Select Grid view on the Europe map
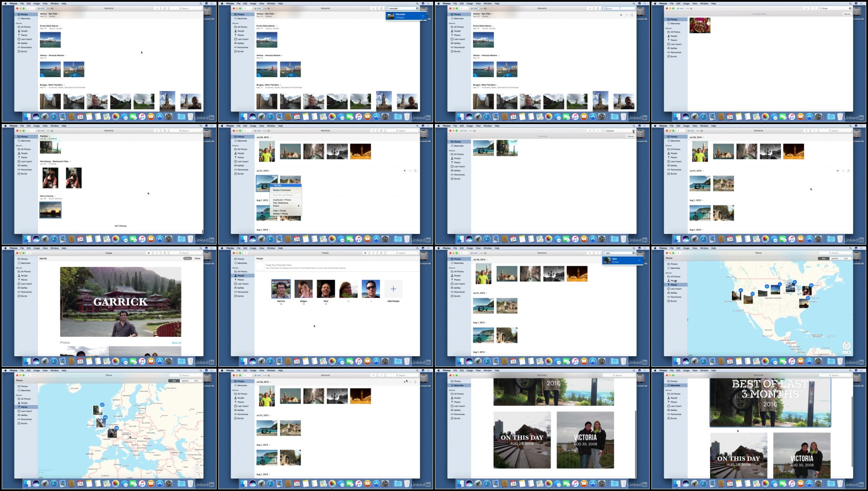 pyautogui.click(x=196, y=381)
